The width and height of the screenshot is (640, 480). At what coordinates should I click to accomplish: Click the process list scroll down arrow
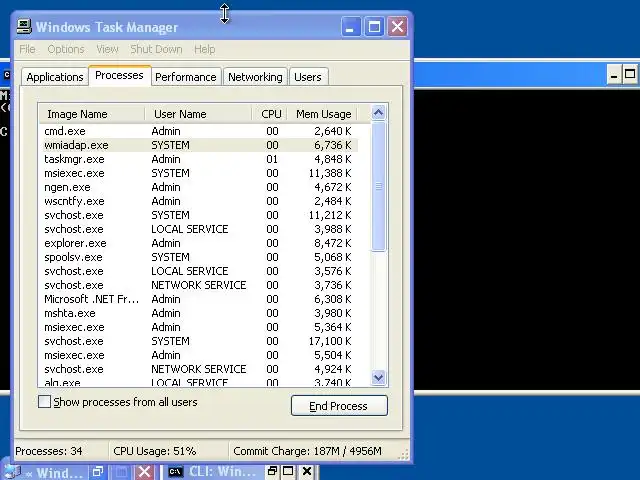point(378,377)
